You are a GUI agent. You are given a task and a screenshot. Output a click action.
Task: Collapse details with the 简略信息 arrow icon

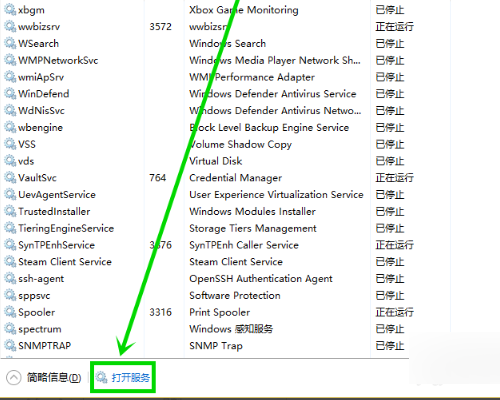pos(14,378)
